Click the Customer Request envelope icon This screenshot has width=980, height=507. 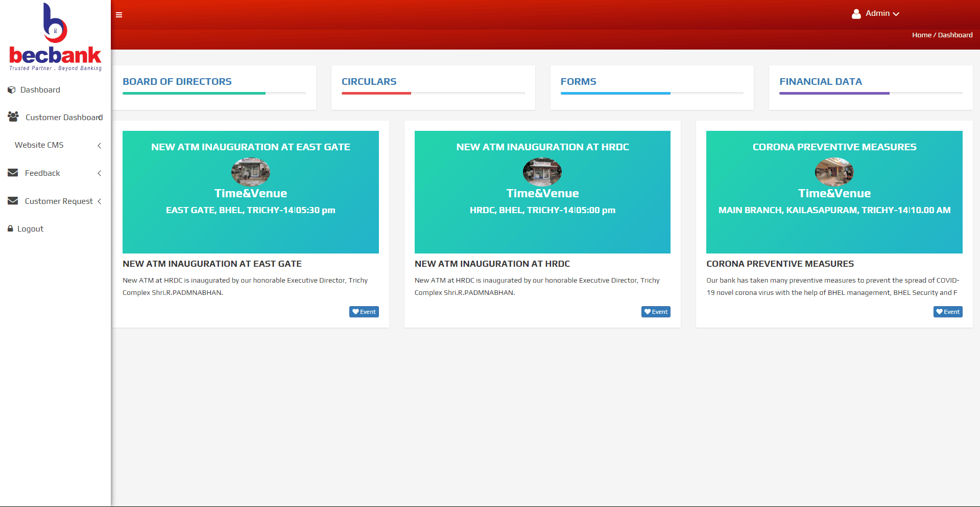(13, 201)
